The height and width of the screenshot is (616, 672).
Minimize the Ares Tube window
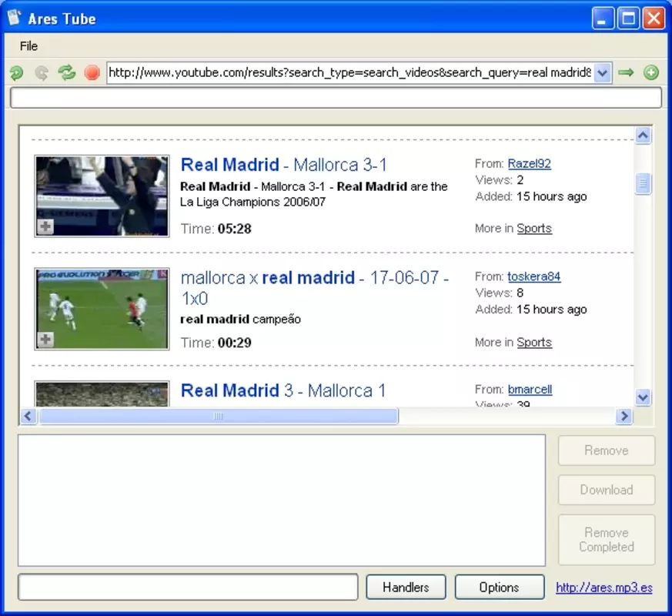603,18
